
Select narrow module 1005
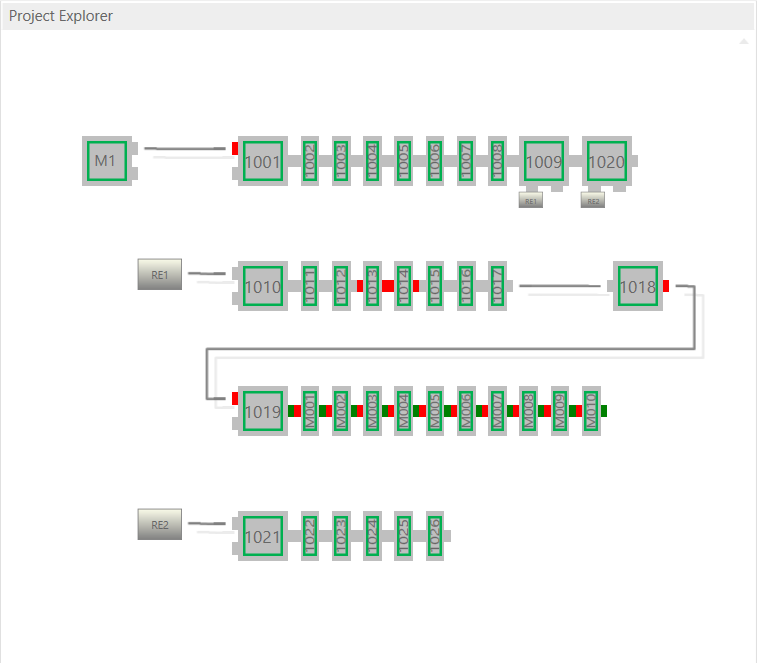click(403, 161)
